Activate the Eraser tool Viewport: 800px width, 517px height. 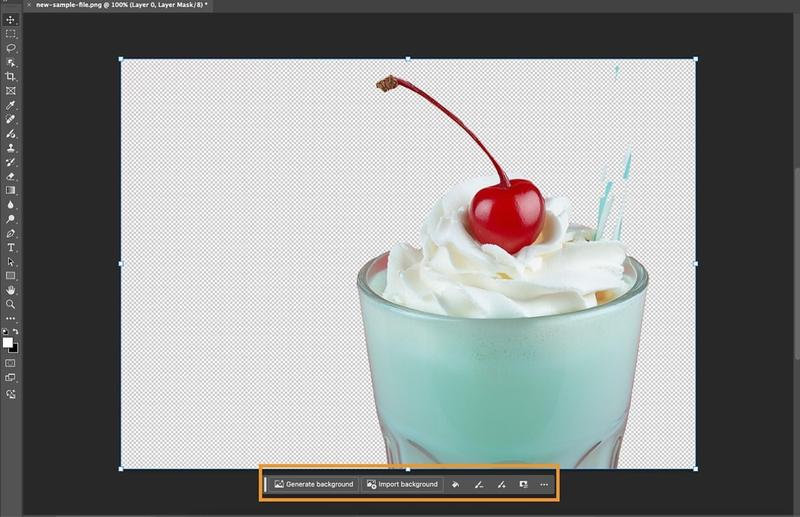tap(10, 177)
